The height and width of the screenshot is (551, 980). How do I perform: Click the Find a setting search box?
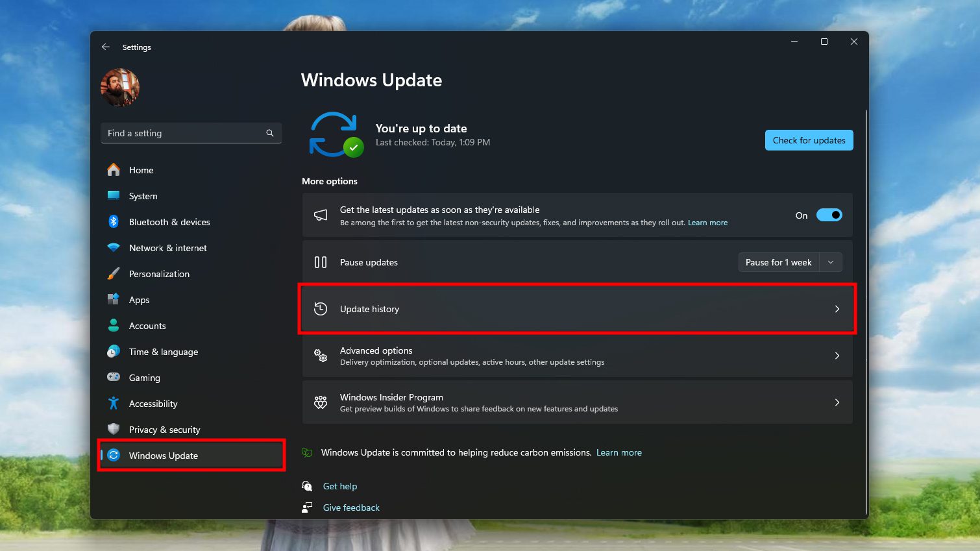click(191, 133)
